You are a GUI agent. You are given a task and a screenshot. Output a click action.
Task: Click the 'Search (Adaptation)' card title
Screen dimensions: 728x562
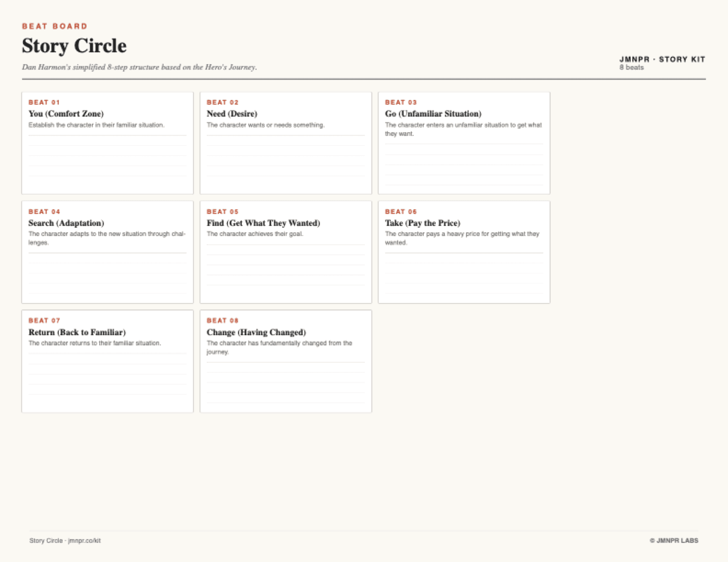coord(66,223)
